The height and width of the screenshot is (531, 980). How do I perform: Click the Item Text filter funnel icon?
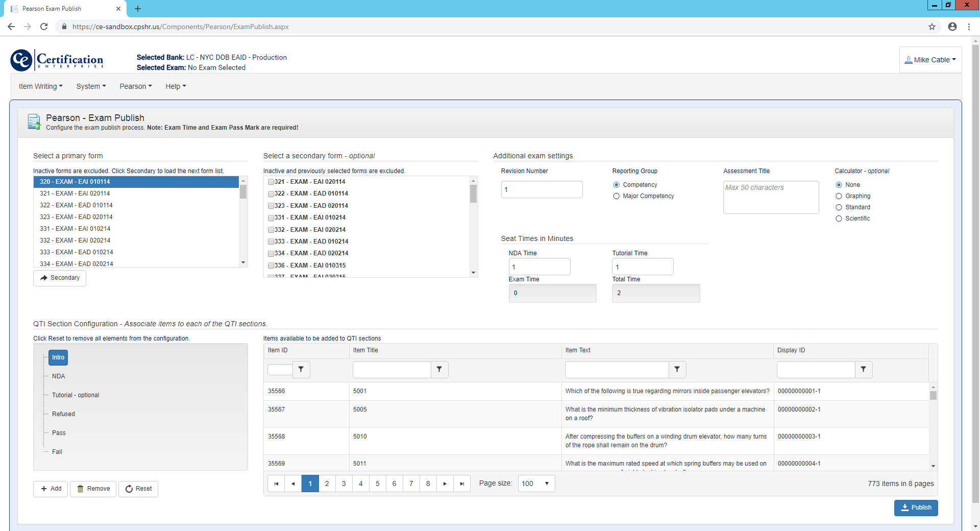click(x=677, y=369)
